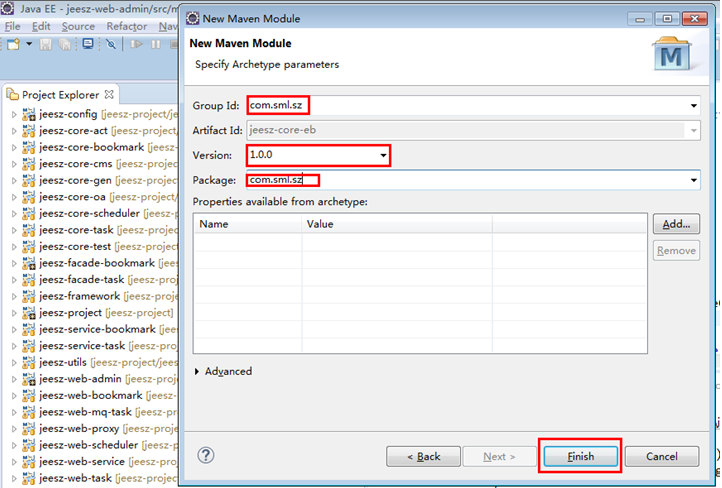722x488 pixels.
Task: Expand the jeesz-core-cms project
Action: tap(14, 164)
